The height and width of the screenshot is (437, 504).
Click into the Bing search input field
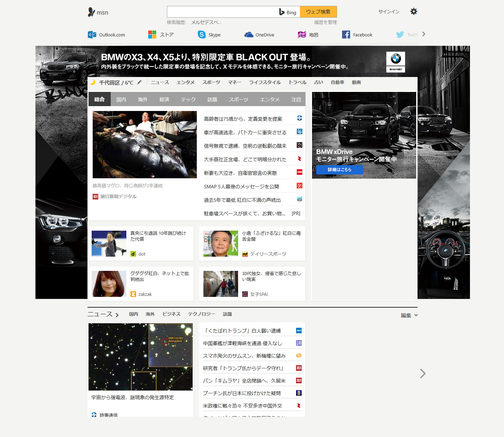click(x=222, y=12)
